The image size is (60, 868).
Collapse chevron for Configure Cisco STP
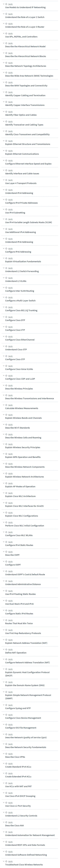point(3,356)
